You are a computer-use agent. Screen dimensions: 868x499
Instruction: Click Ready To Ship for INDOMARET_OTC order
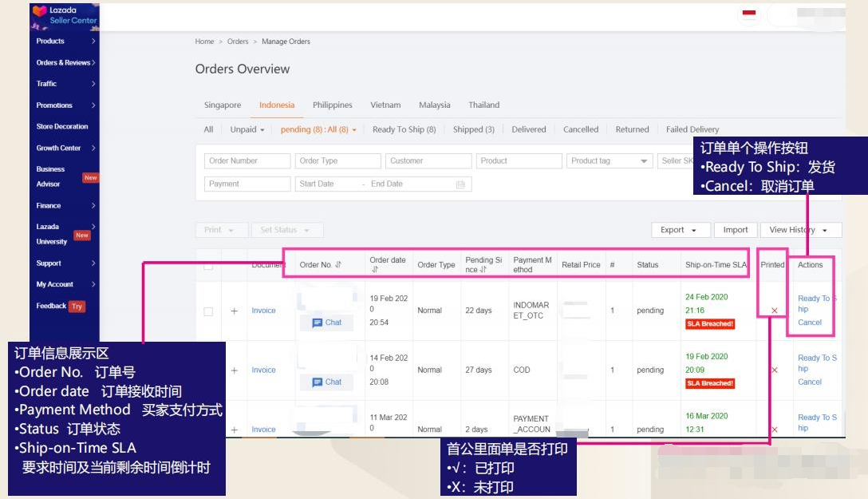[x=816, y=303]
